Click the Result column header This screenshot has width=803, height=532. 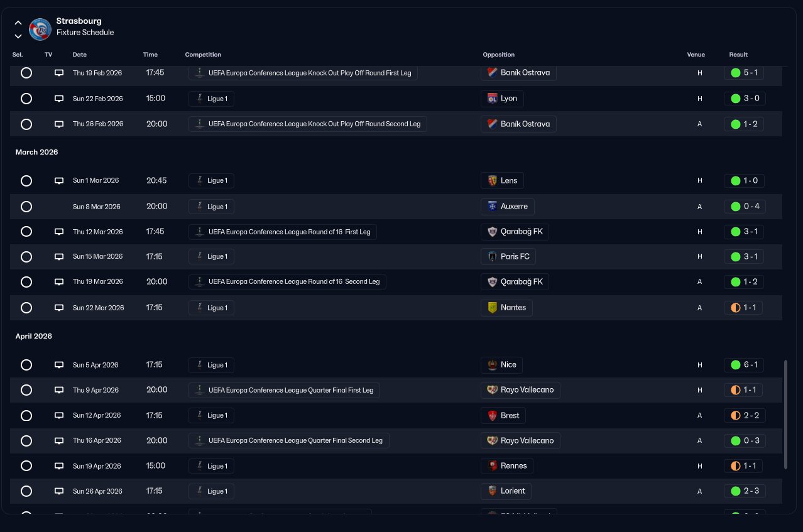(x=738, y=55)
